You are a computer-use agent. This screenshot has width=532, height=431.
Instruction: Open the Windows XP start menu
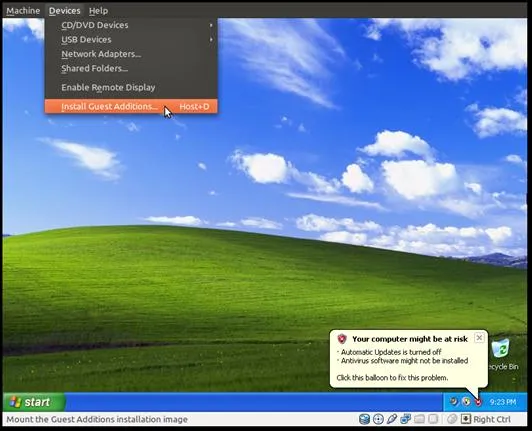(x=34, y=402)
